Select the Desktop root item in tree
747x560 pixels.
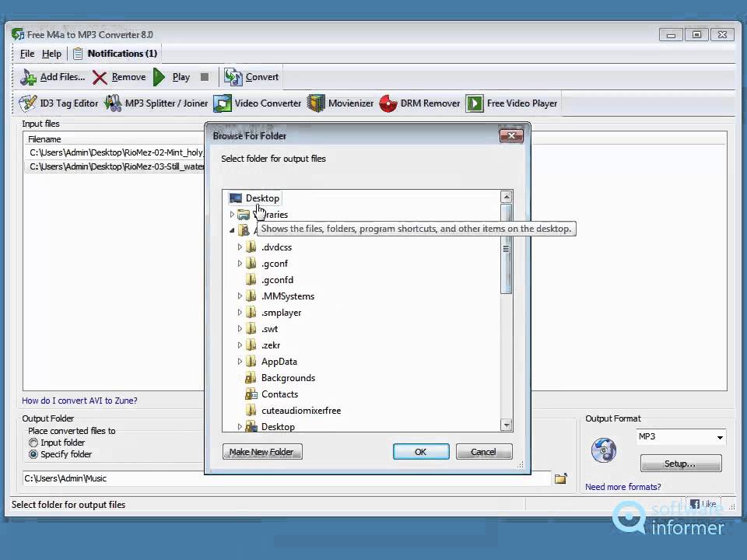pyautogui.click(x=254, y=198)
